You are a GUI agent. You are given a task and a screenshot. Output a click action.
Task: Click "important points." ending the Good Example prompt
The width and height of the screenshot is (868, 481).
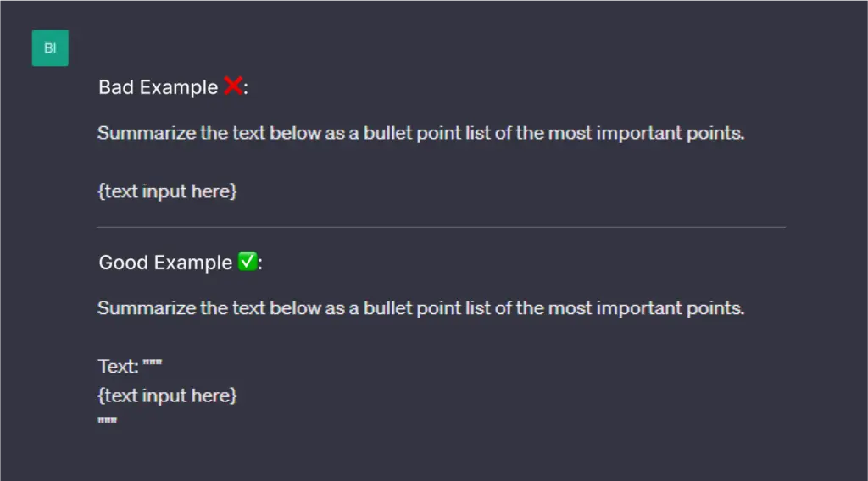(x=670, y=308)
